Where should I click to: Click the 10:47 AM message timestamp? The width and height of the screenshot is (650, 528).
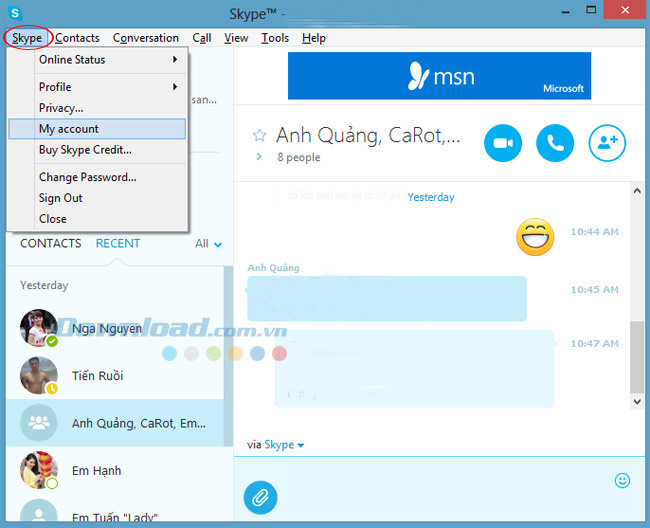[x=594, y=344]
